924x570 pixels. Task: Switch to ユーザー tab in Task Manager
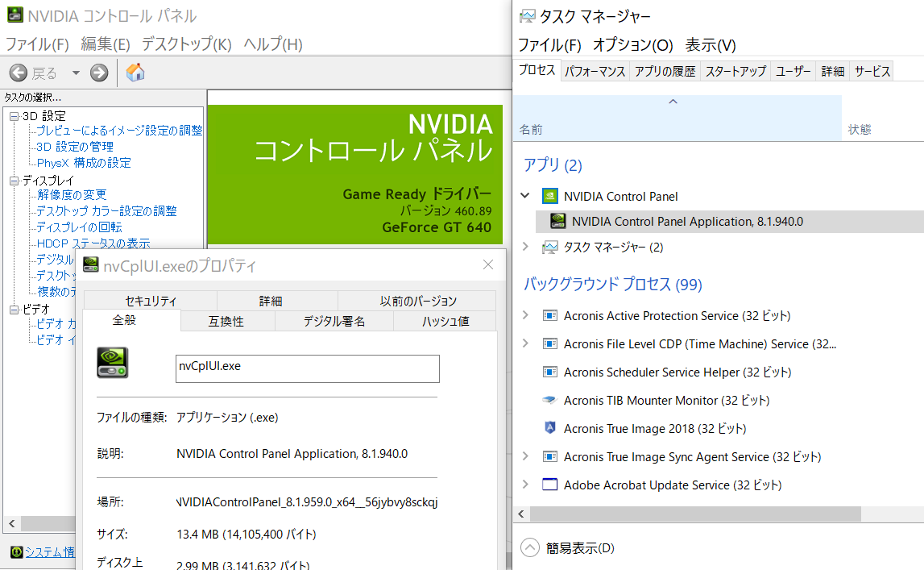click(x=793, y=71)
